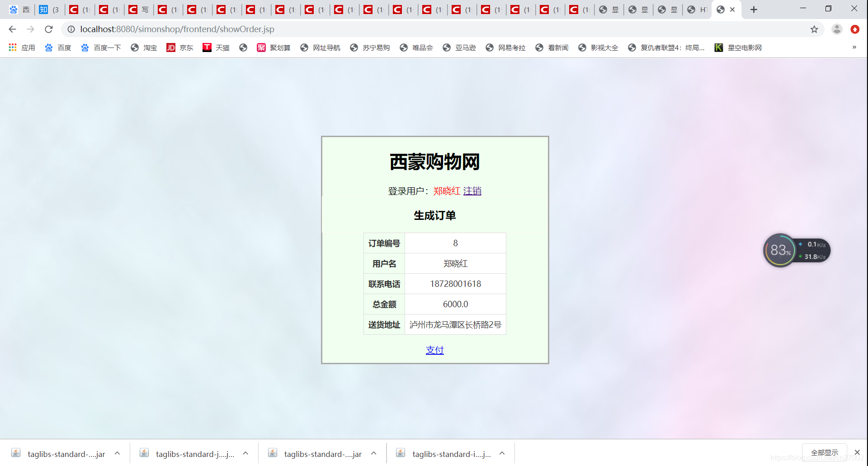
Task: Open the 亚马逊 bookmark
Action: [x=459, y=48]
